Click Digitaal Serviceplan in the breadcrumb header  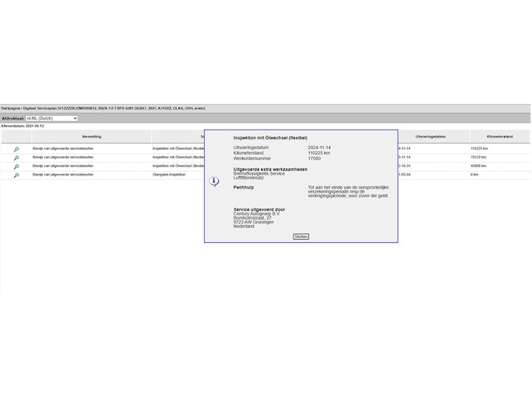pos(39,109)
